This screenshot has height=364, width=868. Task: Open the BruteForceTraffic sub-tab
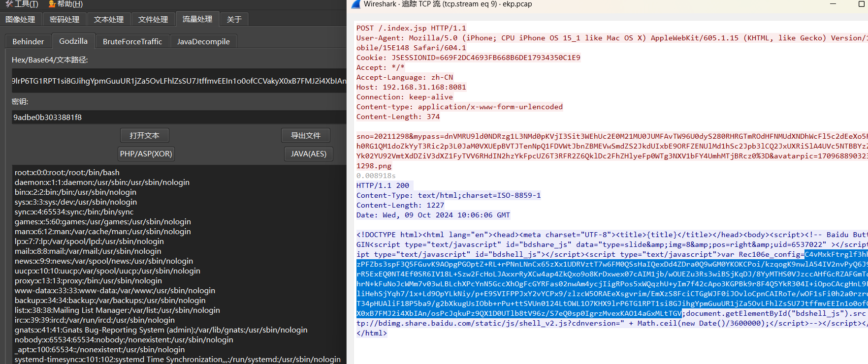[132, 41]
